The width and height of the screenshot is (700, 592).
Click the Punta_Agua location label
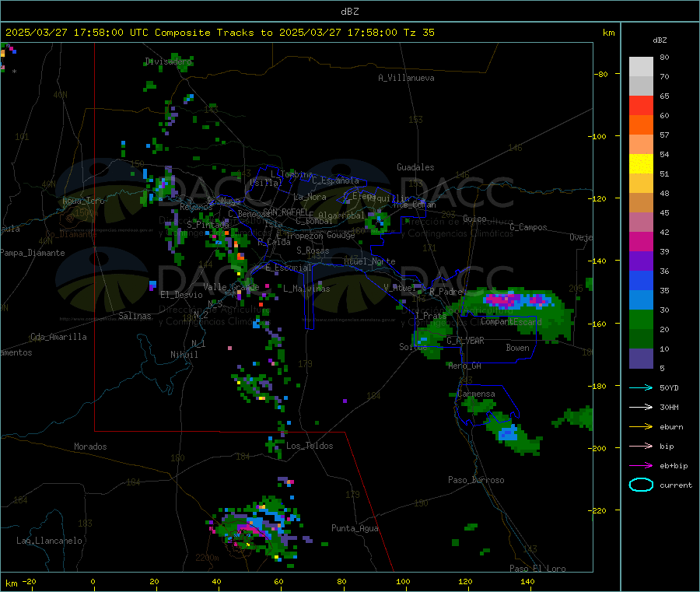point(355,528)
